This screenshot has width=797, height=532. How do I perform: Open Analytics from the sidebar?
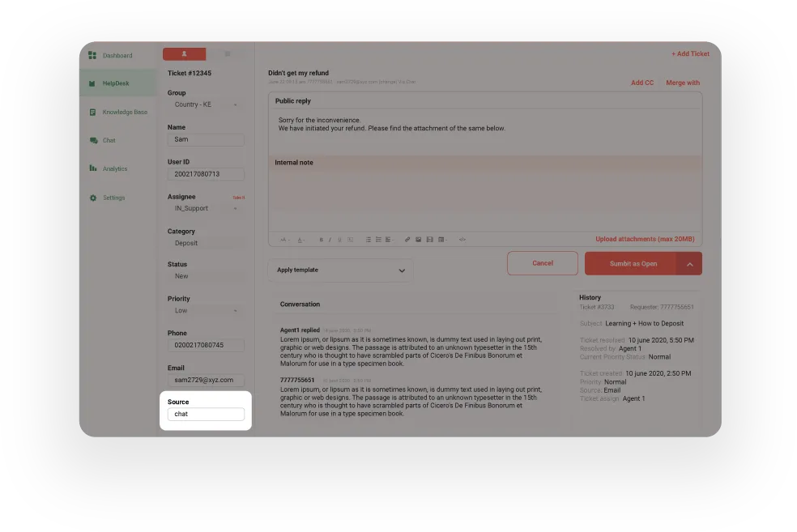coord(116,168)
